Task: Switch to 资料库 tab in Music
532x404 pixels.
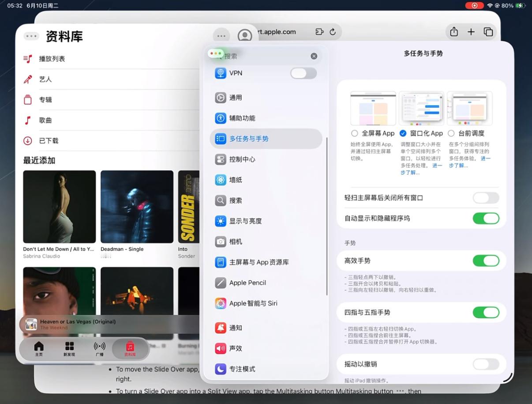Action: pyautogui.click(x=130, y=349)
